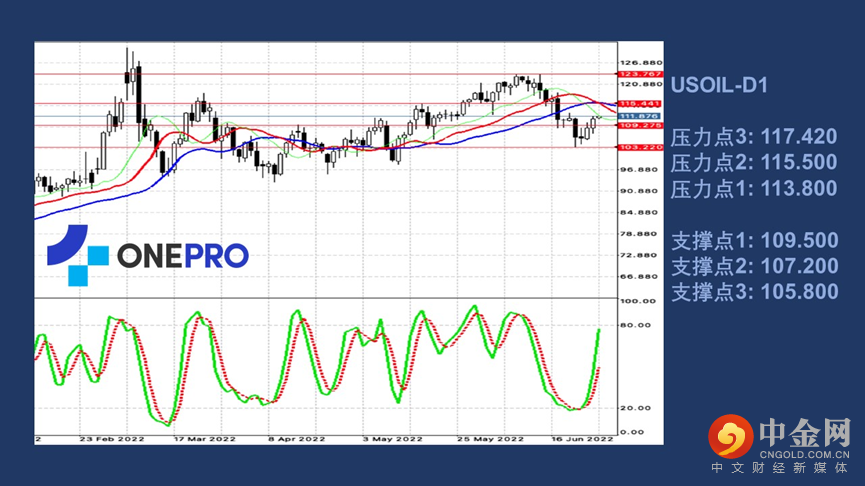Click support point 2 value 107.200
The width and height of the screenshot is (865, 486).
pyautogui.click(x=799, y=266)
